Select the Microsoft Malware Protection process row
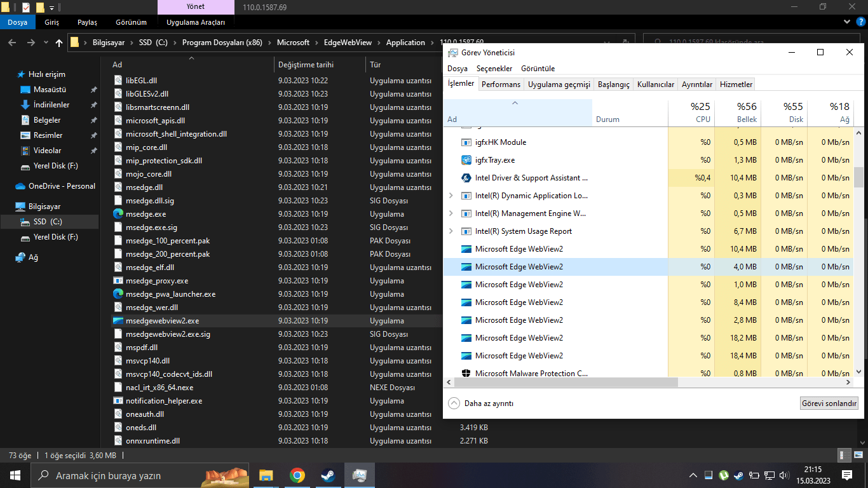This screenshot has width=868, height=488. 648,373
